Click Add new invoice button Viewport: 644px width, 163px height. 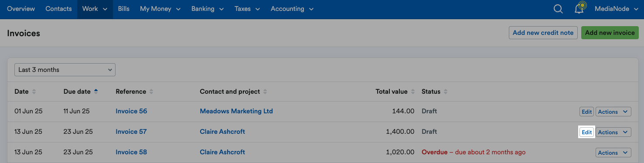(x=610, y=33)
